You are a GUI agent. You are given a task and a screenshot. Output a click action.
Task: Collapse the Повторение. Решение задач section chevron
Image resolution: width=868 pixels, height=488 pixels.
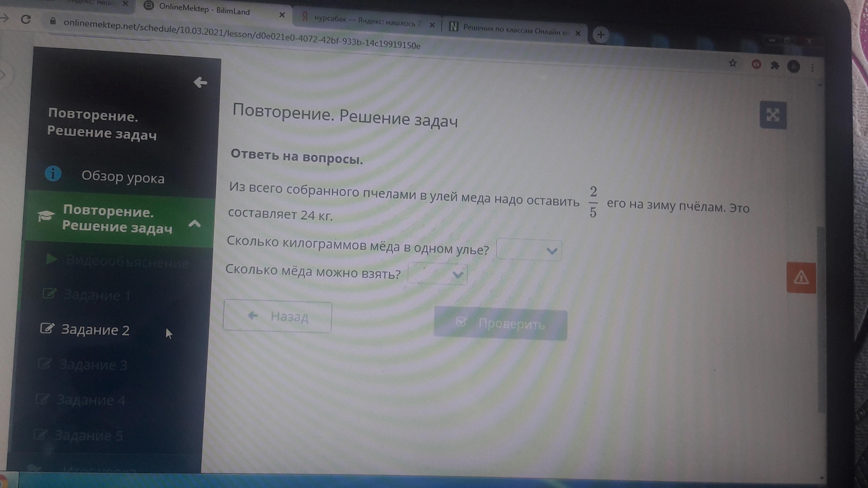(195, 224)
